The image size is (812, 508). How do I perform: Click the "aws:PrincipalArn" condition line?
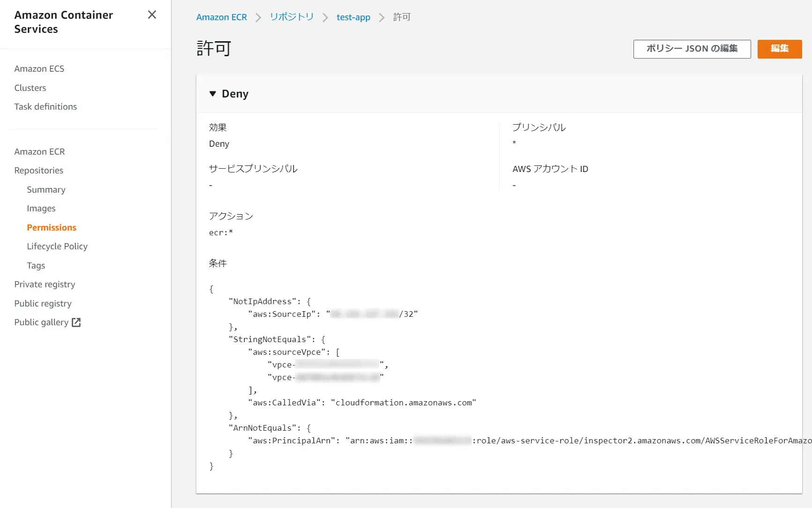click(529, 441)
